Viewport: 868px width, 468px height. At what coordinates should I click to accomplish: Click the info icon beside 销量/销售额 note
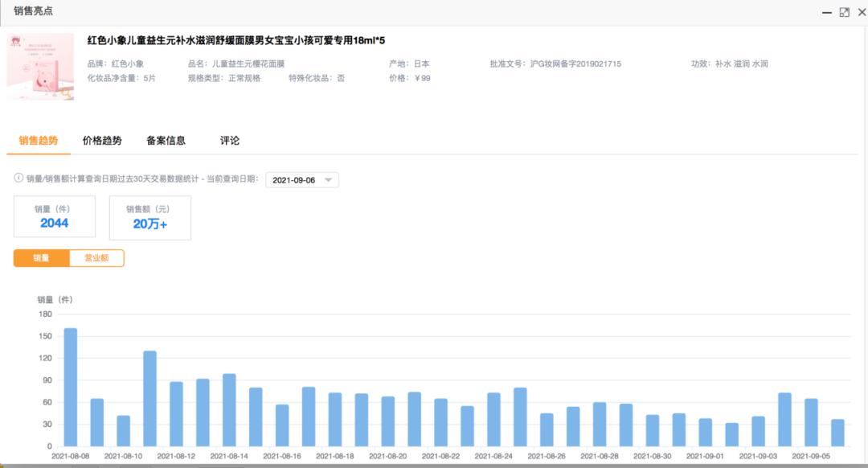click(x=18, y=179)
